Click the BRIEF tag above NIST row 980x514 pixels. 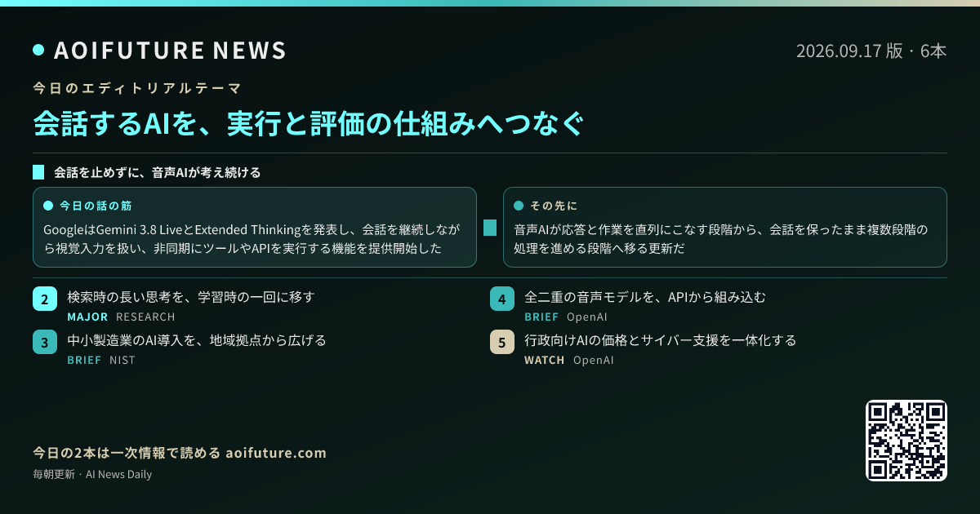click(84, 360)
